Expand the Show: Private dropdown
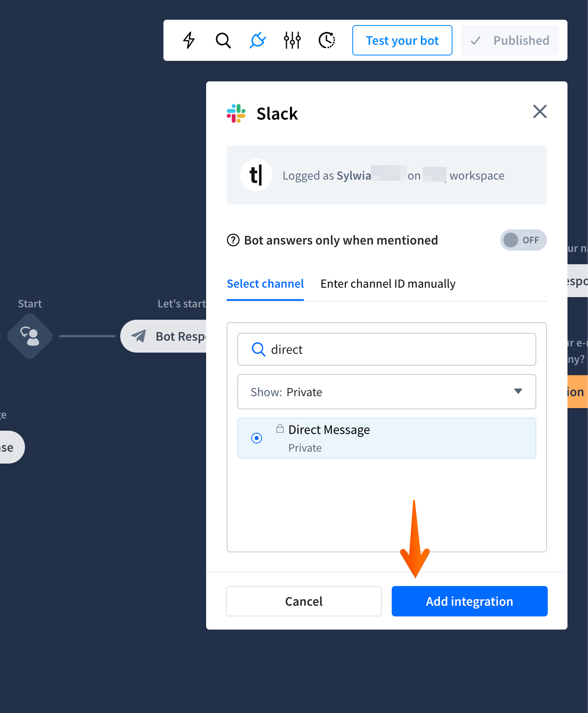 point(387,392)
